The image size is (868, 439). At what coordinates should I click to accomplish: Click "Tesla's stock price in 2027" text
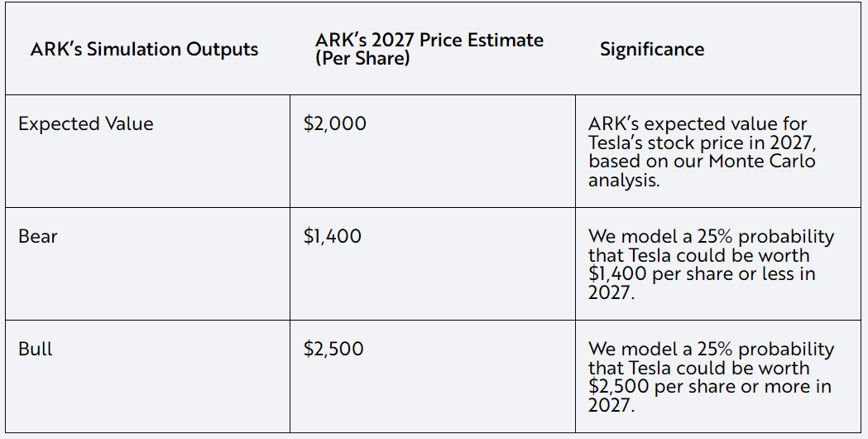702,142
